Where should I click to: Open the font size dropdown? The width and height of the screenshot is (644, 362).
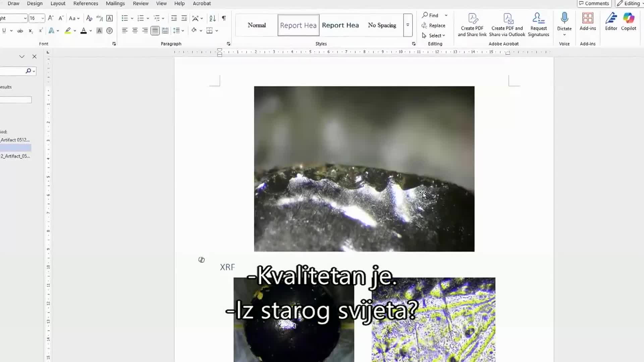pos(43,18)
